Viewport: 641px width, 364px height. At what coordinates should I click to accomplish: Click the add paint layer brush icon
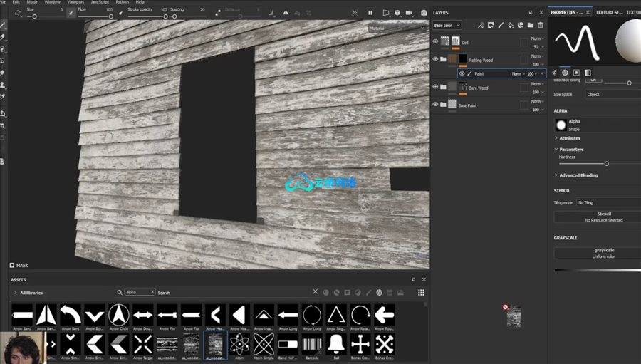tap(501, 26)
